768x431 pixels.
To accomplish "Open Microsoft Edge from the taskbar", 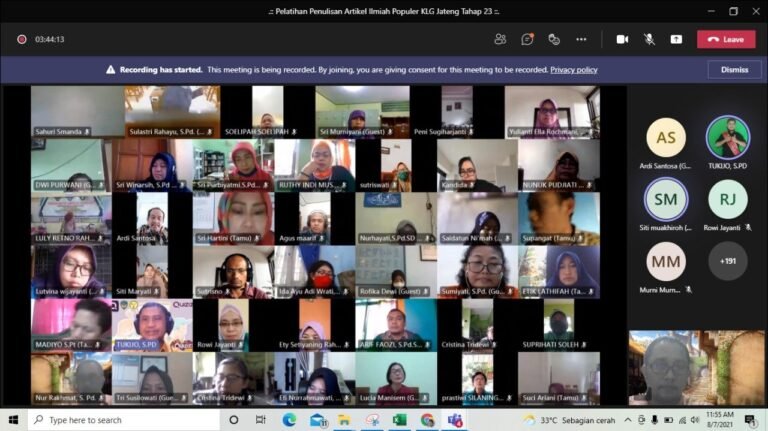I will pos(289,420).
